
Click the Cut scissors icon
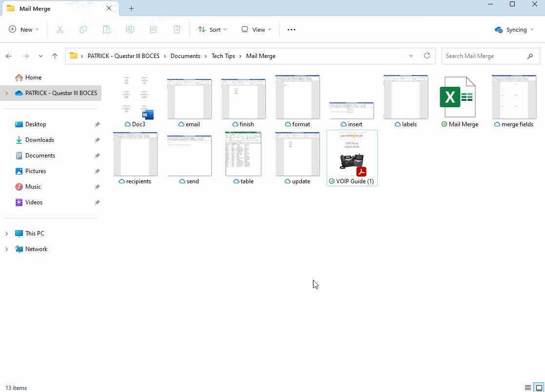pyautogui.click(x=60, y=30)
